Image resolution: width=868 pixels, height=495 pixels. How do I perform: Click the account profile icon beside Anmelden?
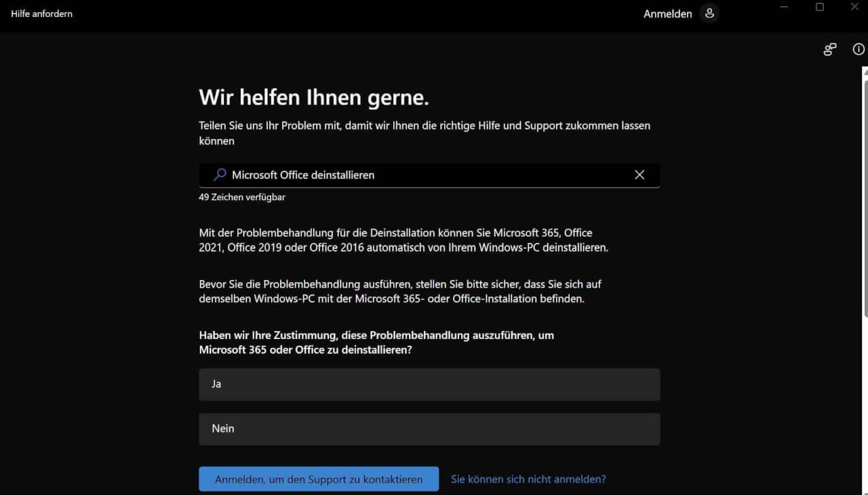pyautogui.click(x=709, y=13)
